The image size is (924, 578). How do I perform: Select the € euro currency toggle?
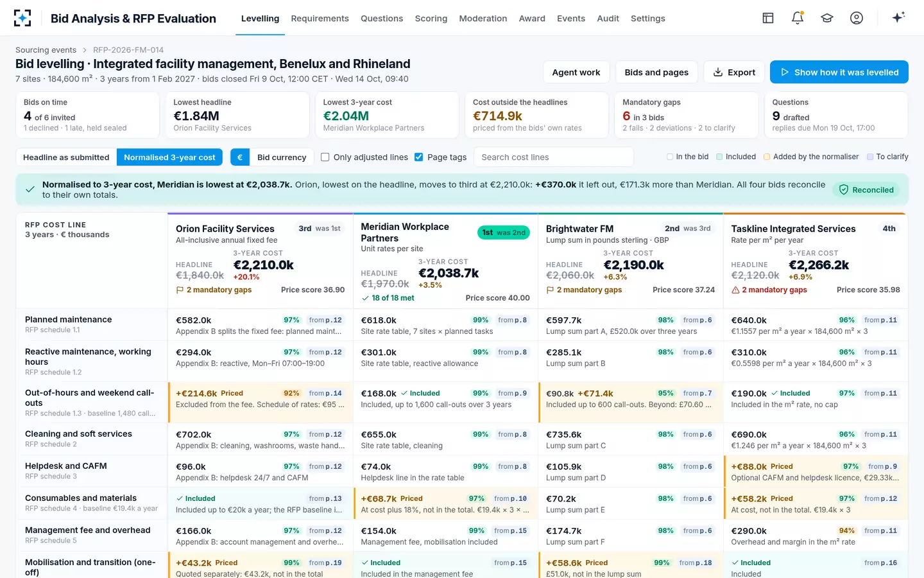tap(240, 157)
